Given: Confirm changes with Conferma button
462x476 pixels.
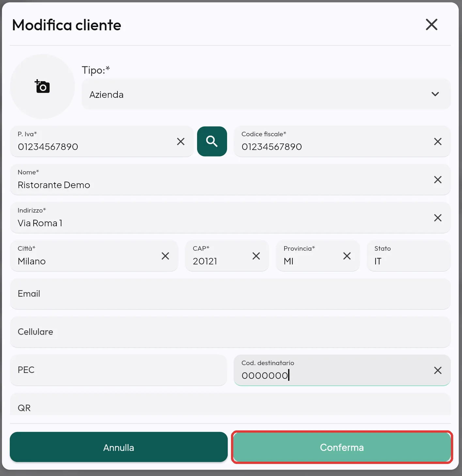Looking at the screenshot, I should (x=342, y=447).
